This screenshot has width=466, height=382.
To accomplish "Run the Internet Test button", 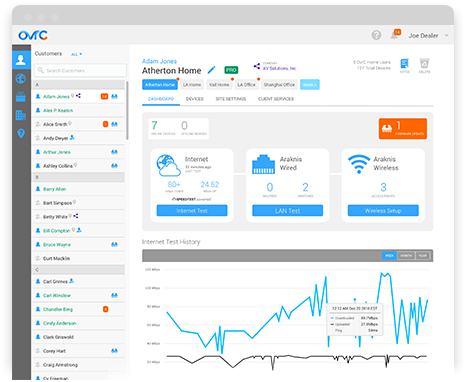I will 192,211.
